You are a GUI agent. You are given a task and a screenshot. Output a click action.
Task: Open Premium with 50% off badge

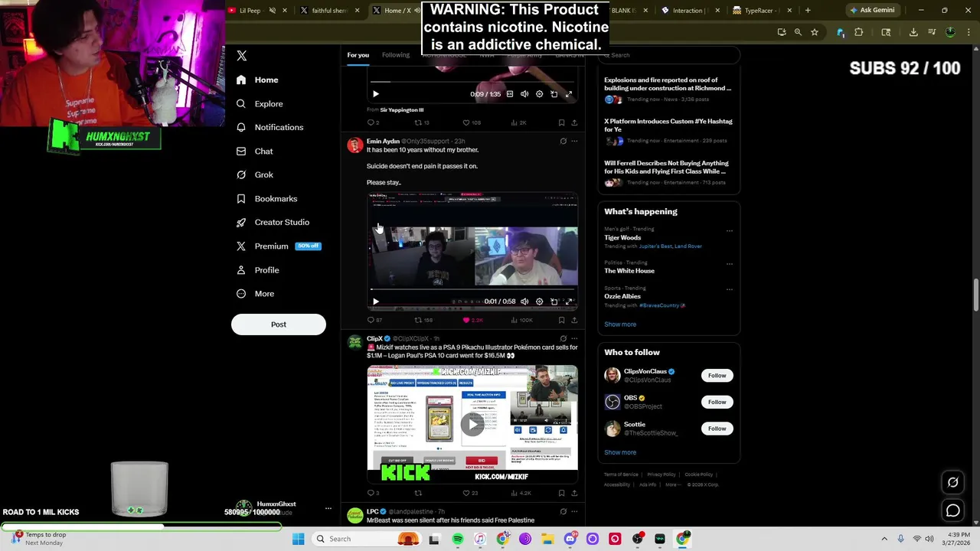tap(279, 246)
